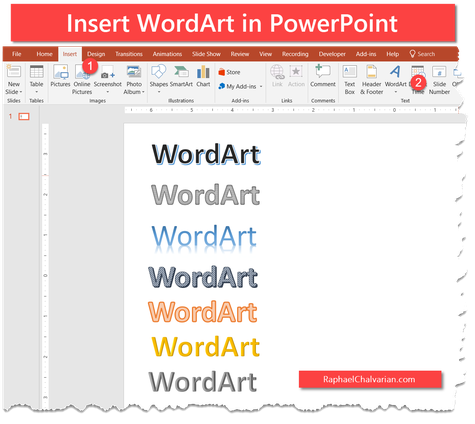The width and height of the screenshot is (475, 424).
Task: Expand the Shapes dropdown arrow
Action: coord(159,92)
